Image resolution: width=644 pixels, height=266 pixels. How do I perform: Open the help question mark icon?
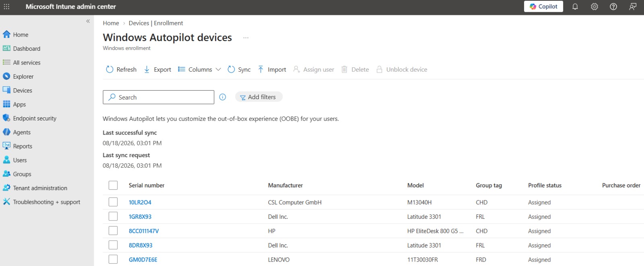pos(613,6)
